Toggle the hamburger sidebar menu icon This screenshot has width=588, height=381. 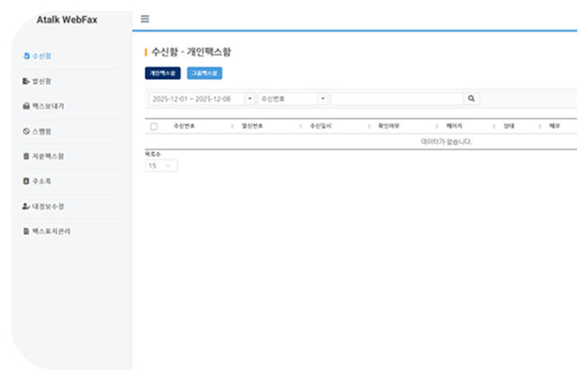pyautogui.click(x=146, y=19)
